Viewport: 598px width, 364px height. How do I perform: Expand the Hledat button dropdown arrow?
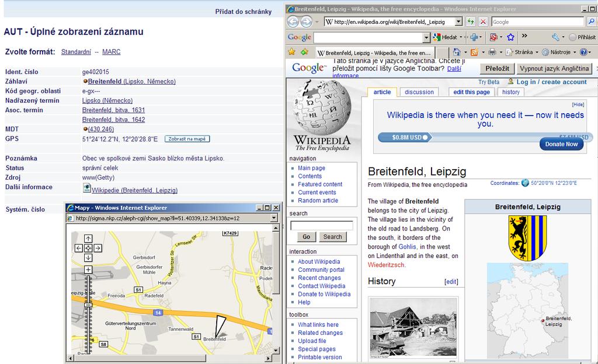tap(461, 37)
